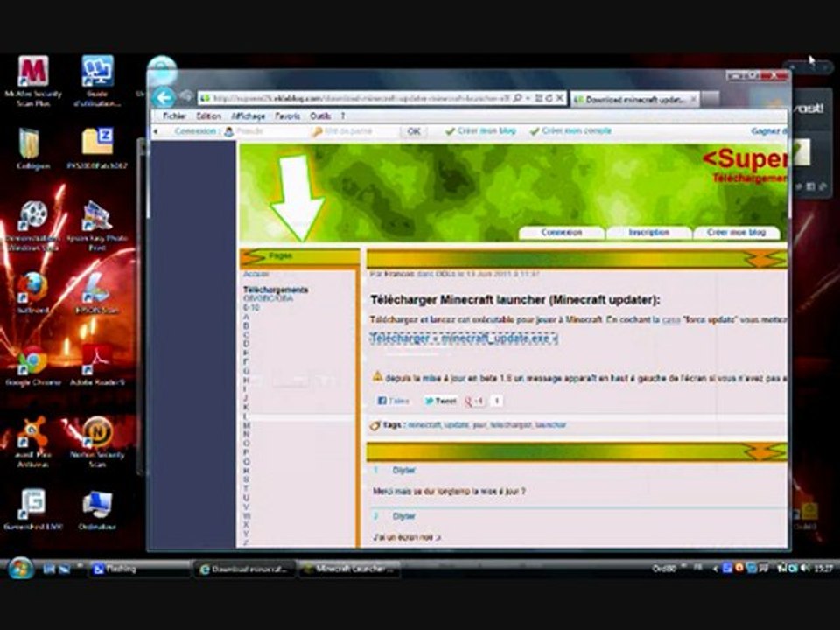
Task: Click Créer mon compte link
Action: [571, 130]
